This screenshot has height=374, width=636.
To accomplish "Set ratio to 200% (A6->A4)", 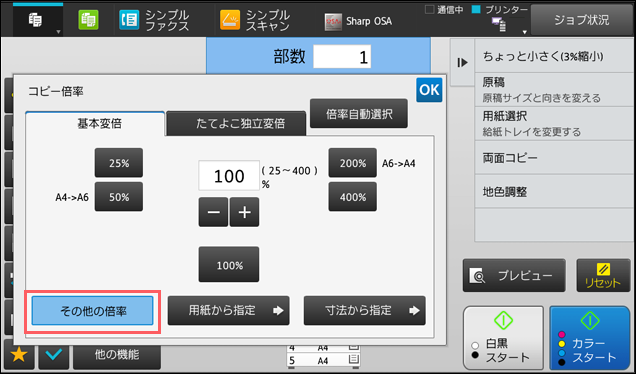I will point(352,163).
